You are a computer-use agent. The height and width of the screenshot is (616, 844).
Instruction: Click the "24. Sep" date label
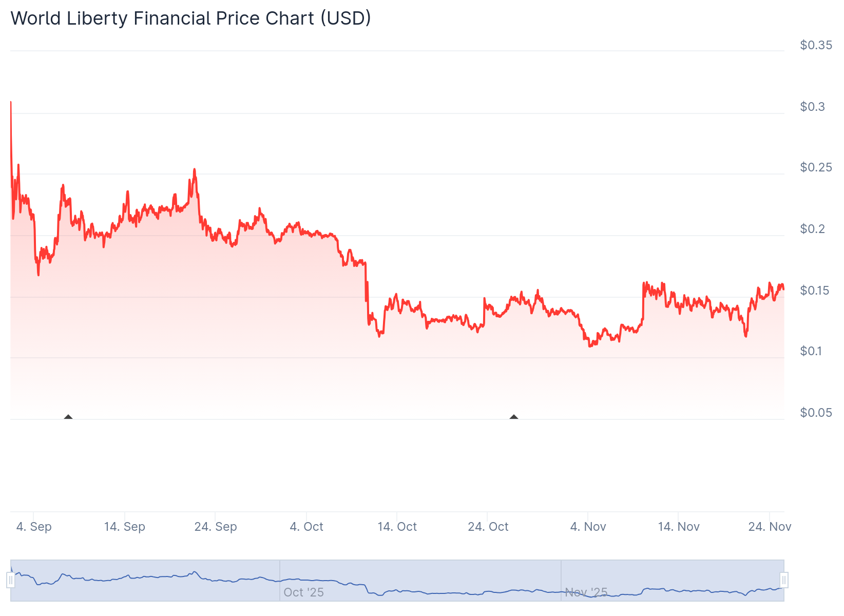pos(216,527)
